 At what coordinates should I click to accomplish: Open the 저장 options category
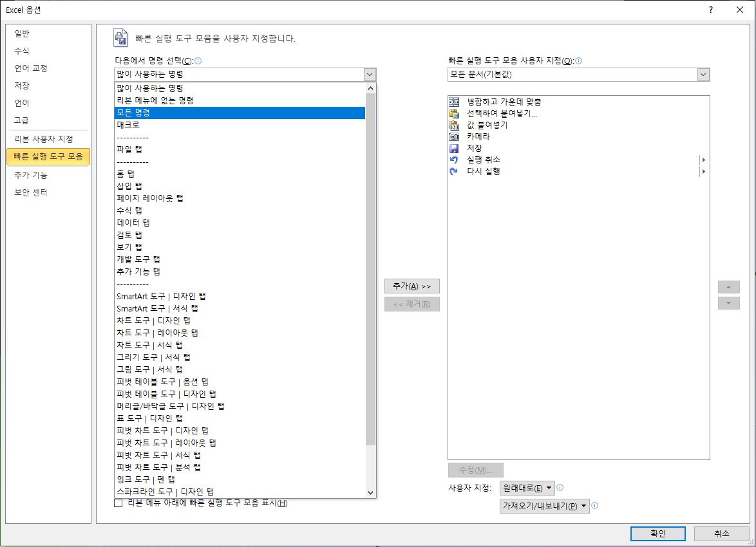tap(48, 86)
